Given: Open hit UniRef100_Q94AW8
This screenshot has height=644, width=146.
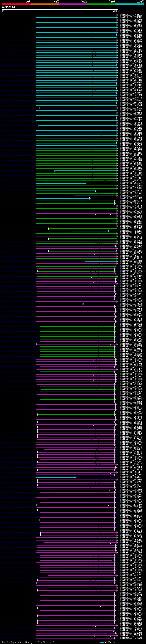Looking at the screenshot, I should click(131, 17).
